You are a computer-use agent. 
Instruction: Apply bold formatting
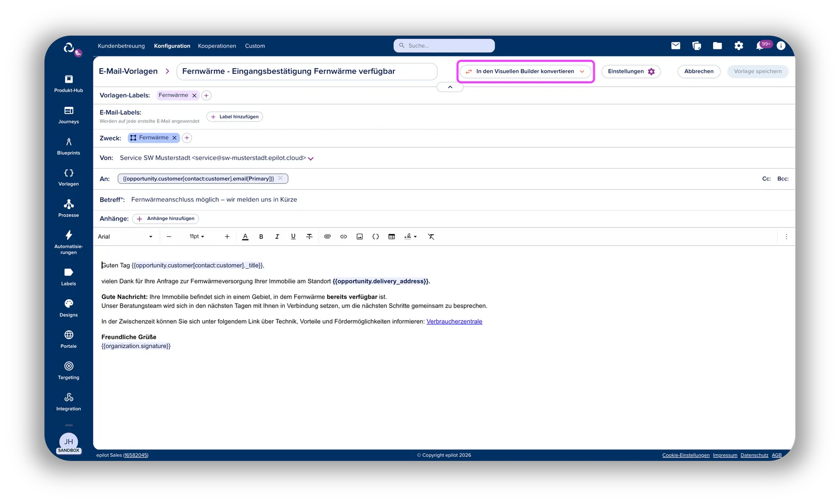tap(261, 237)
